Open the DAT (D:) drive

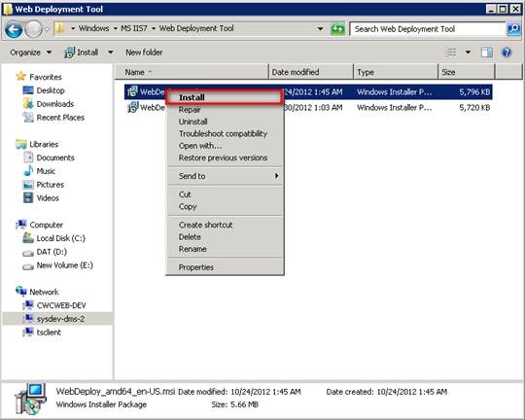(x=52, y=252)
